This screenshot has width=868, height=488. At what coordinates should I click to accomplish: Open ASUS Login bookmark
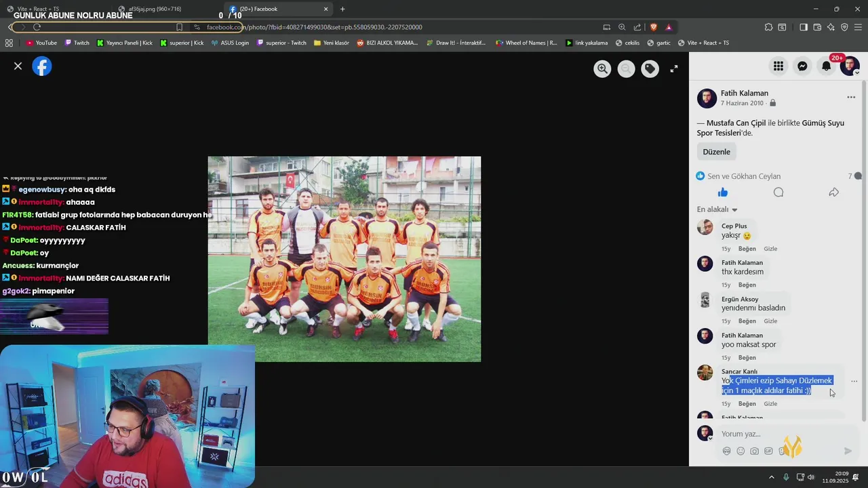[230, 43]
